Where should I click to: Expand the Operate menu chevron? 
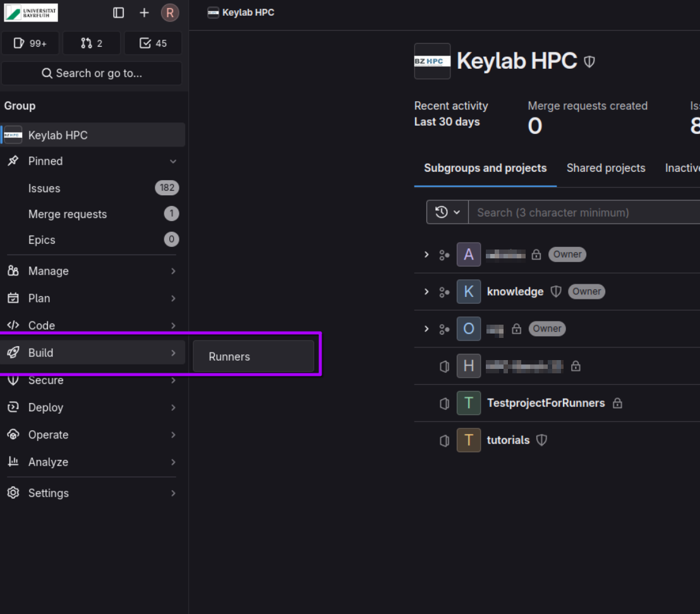(173, 435)
